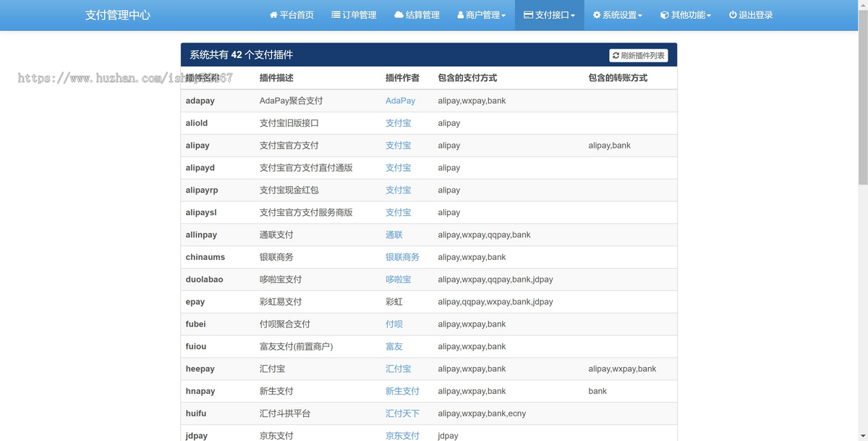Image resolution: width=868 pixels, height=441 pixels.
Task: Open the 银联商务 author link
Action: point(402,257)
